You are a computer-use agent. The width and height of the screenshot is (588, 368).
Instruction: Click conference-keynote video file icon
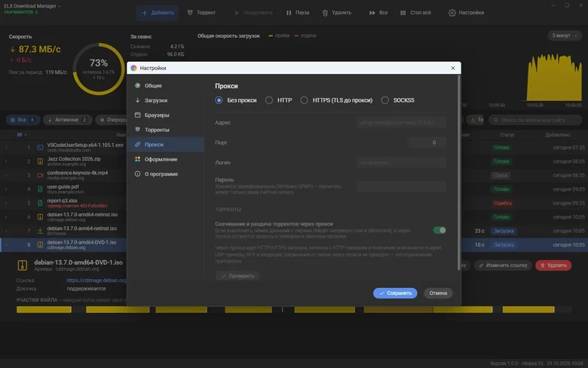point(40,175)
